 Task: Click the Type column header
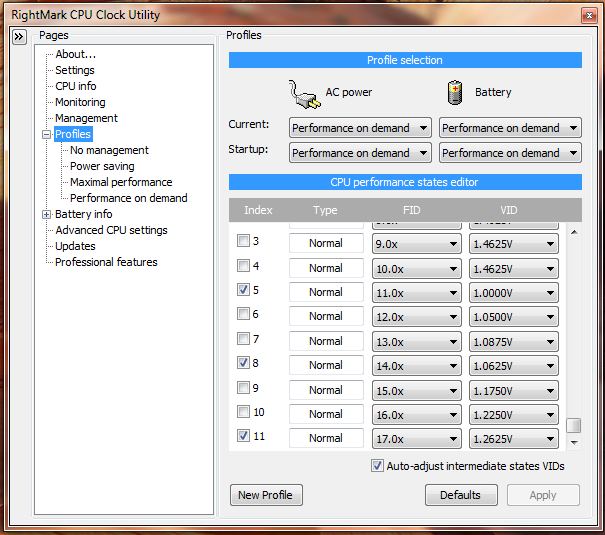pyautogui.click(x=325, y=210)
